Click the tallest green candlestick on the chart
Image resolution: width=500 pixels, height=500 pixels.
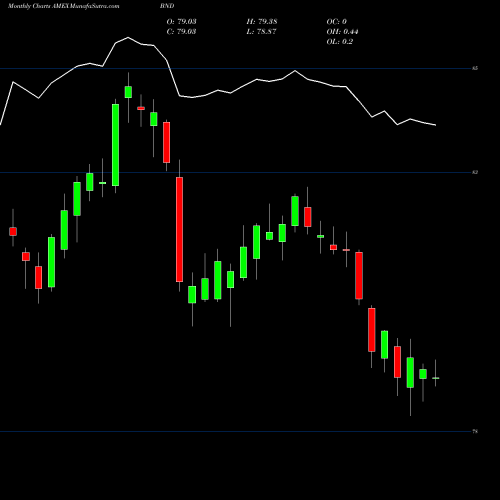point(115,145)
